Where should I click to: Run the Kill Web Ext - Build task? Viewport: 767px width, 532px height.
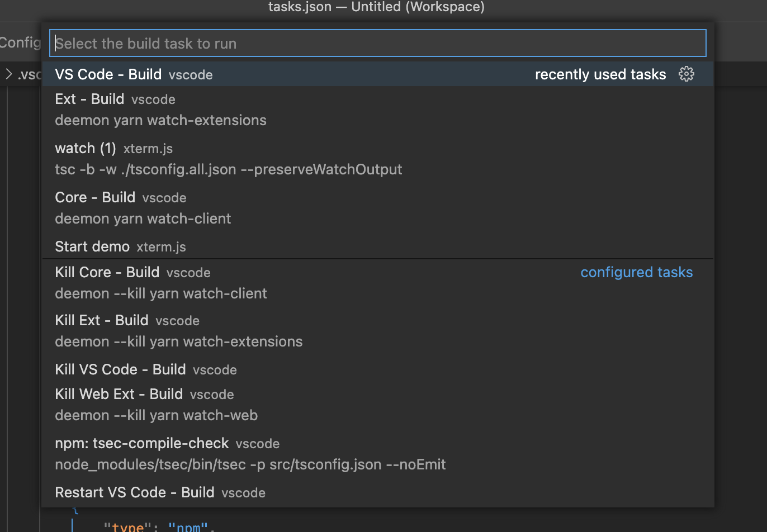pos(119,393)
